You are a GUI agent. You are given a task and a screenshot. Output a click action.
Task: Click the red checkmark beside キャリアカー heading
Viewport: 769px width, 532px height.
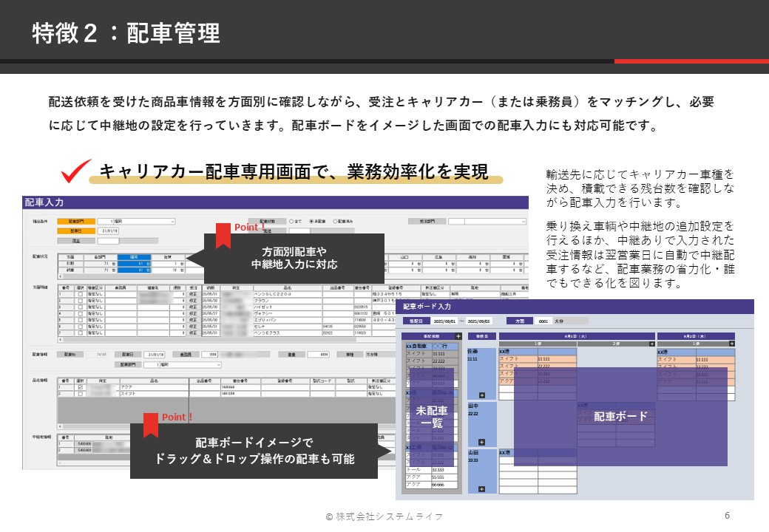(75, 171)
